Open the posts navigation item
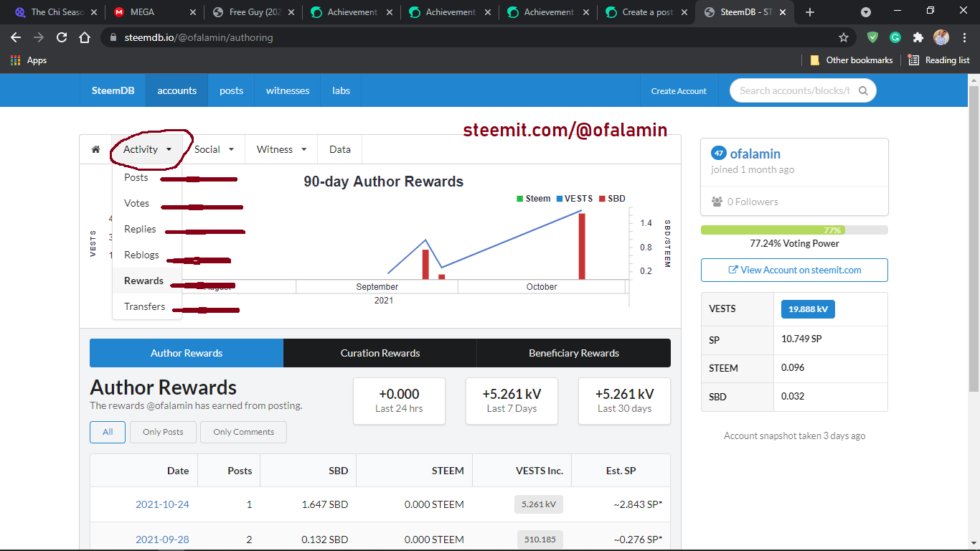The width and height of the screenshot is (980, 551). coord(231,90)
